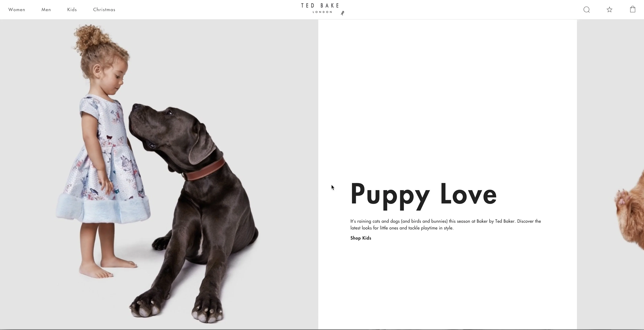Image resolution: width=644 pixels, height=330 pixels.
Task: Open the Women menu
Action: pos(17,10)
